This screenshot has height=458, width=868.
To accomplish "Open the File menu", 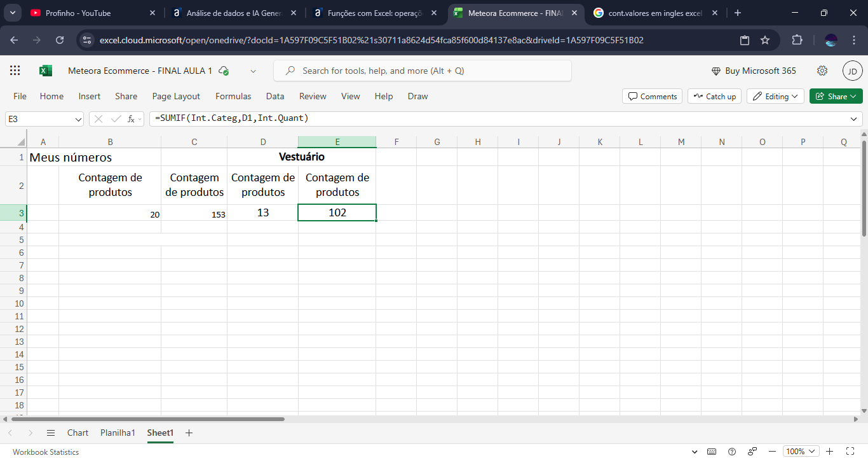I will [x=20, y=96].
